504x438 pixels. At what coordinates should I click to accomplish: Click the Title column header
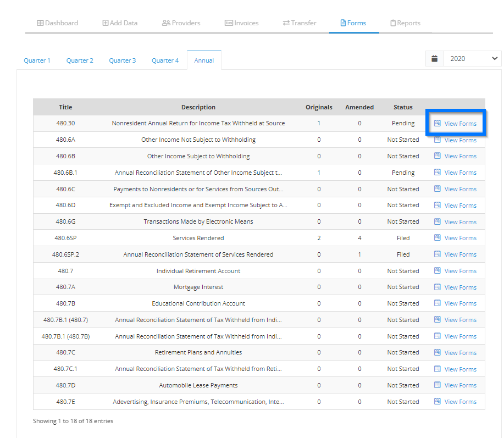65,107
